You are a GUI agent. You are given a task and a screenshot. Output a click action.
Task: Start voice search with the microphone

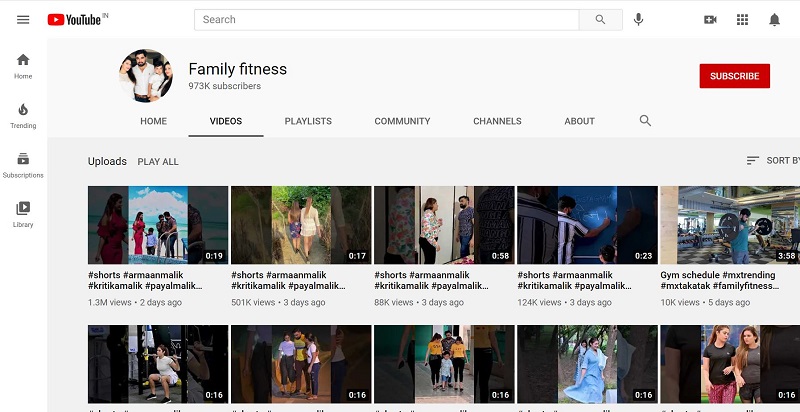tap(638, 20)
